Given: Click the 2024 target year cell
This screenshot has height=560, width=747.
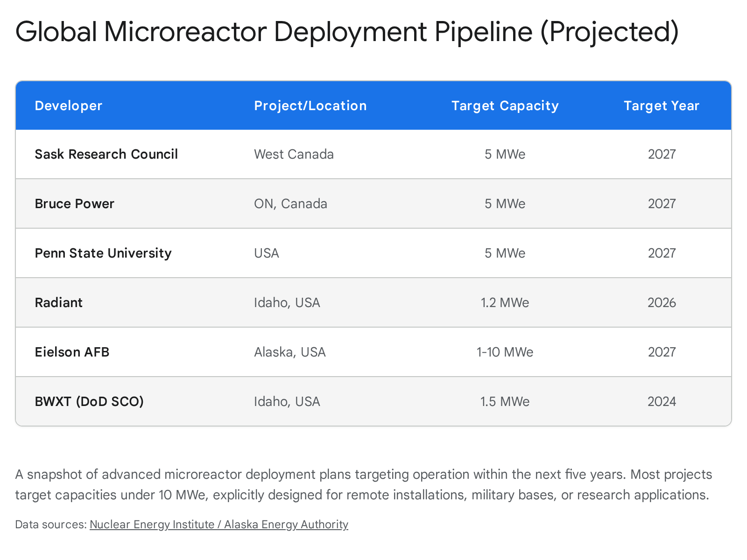Looking at the screenshot, I should [x=661, y=401].
